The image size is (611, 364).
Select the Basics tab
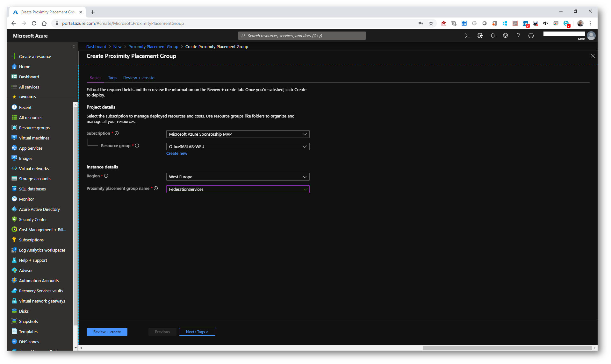pos(95,78)
